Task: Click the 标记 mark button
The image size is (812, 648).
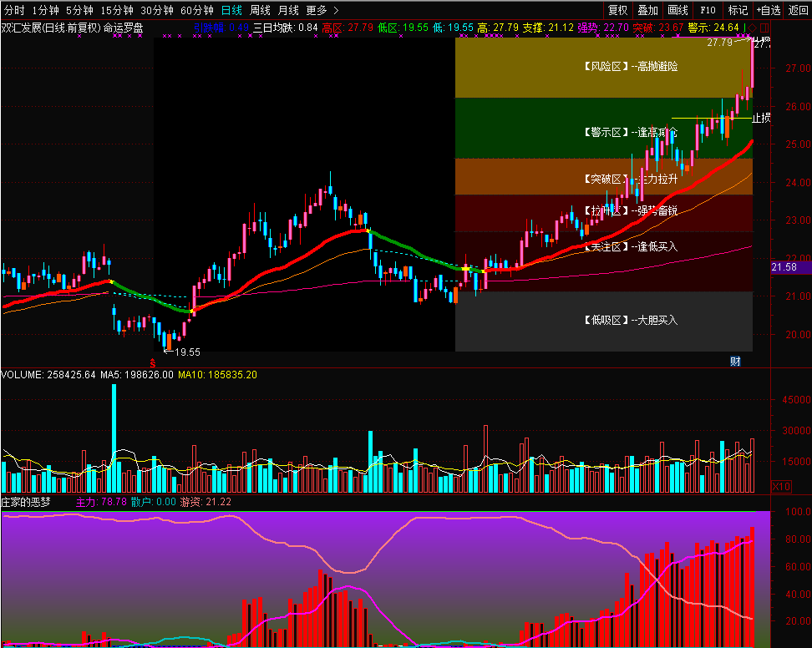Action: point(738,10)
